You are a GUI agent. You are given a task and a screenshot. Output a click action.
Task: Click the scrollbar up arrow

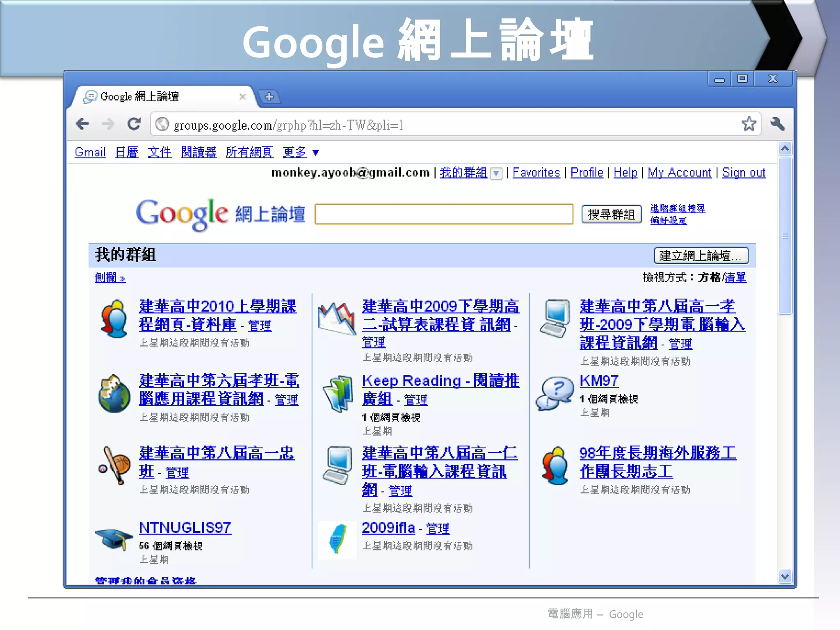[785, 148]
